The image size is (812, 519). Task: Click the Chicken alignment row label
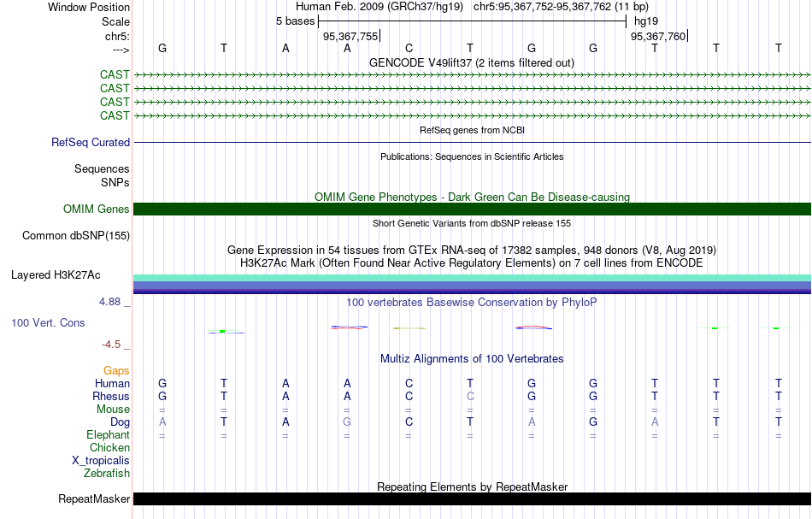coord(109,447)
